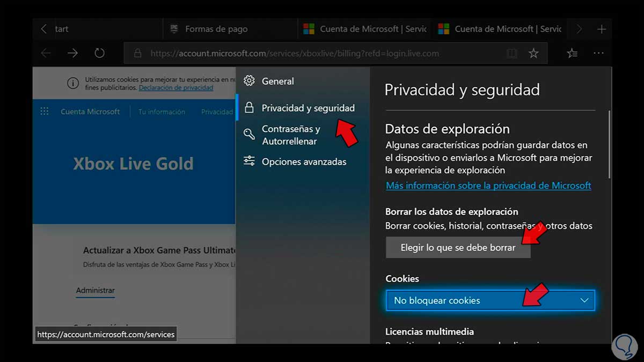Click the settings panel scrollbar
644x362 pixels.
click(609, 144)
